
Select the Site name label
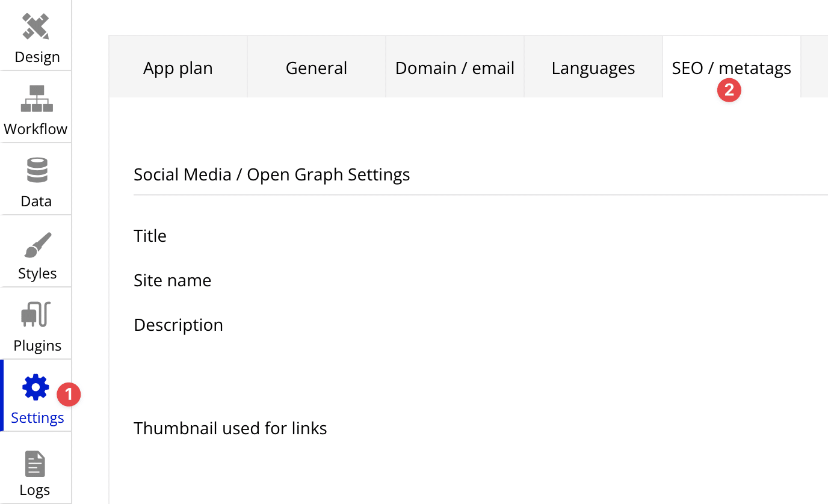pyautogui.click(x=173, y=280)
